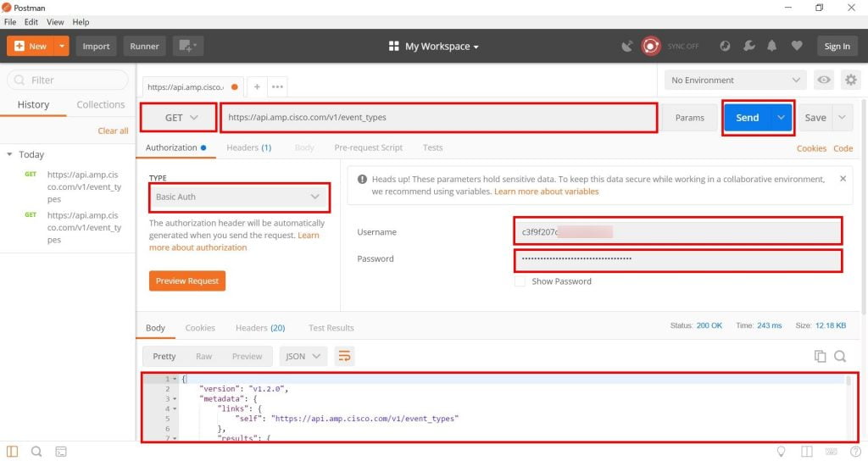Collapse JSON metadata fold arrow
The width and height of the screenshot is (868, 461).
click(x=175, y=399)
